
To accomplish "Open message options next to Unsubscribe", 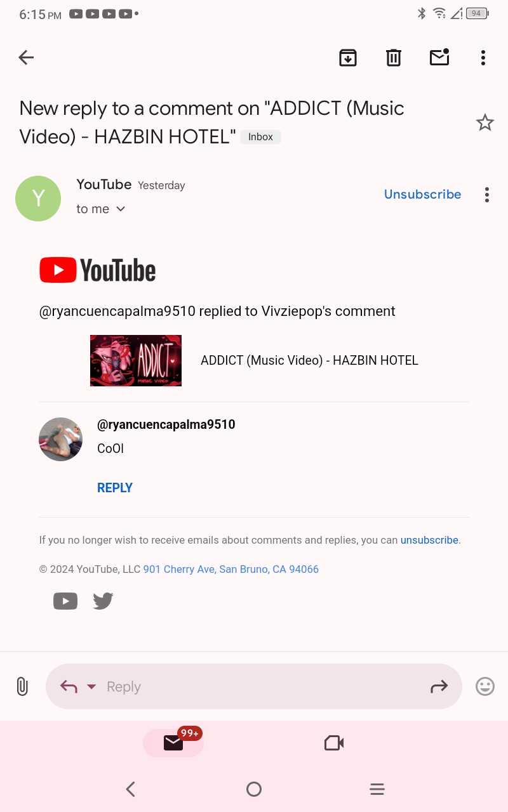I will [x=487, y=195].
